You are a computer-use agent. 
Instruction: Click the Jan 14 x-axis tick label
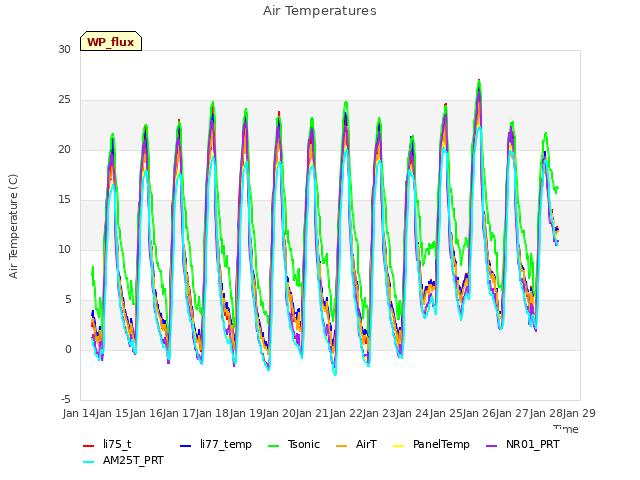(79, 413)
